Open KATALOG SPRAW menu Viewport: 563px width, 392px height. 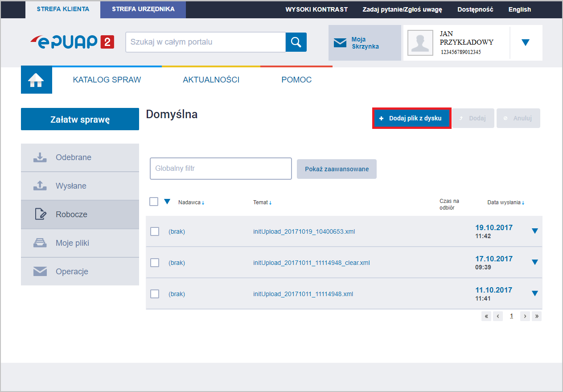[x=107, y=80]
